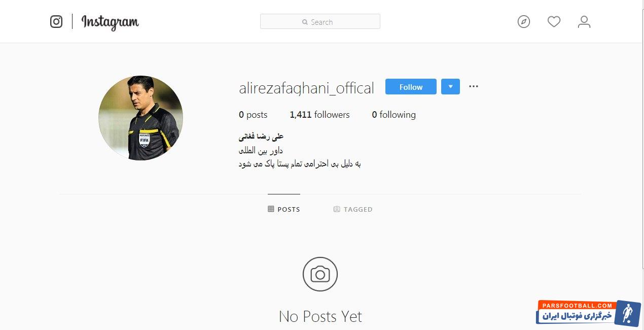
Task: Click the camera icon above No Posts Yet
Action: 320,274
